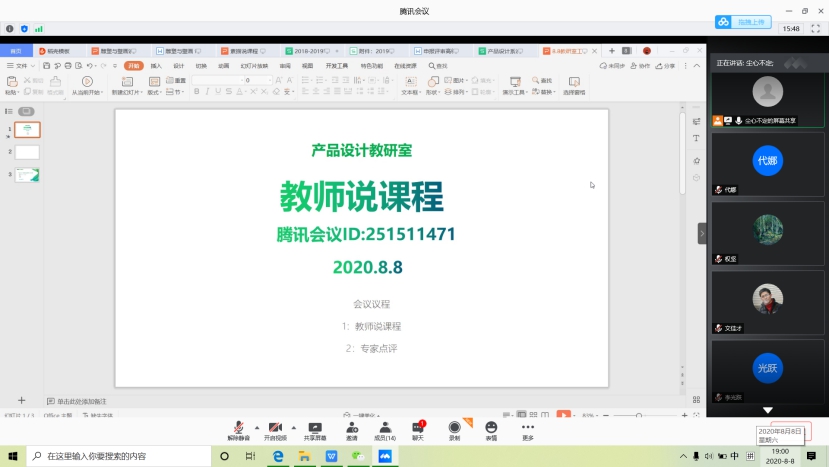Click the font size box showing 0

(258, 80)
